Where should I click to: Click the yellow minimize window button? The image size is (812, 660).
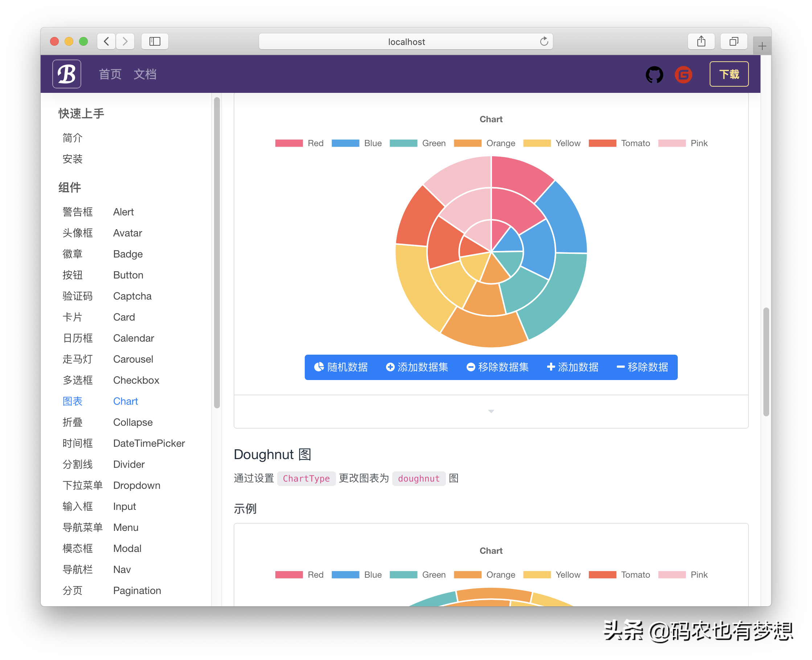tap(69, 41)
